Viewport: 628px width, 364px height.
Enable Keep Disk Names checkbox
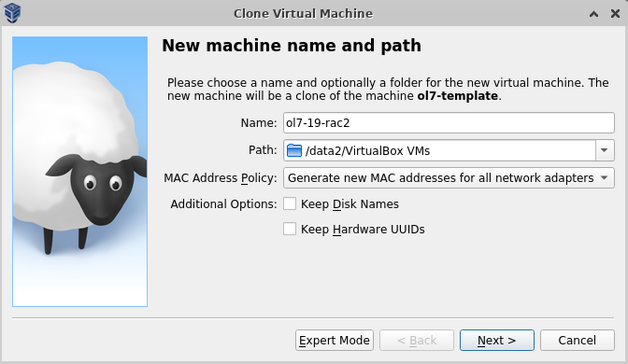point(290,203)
